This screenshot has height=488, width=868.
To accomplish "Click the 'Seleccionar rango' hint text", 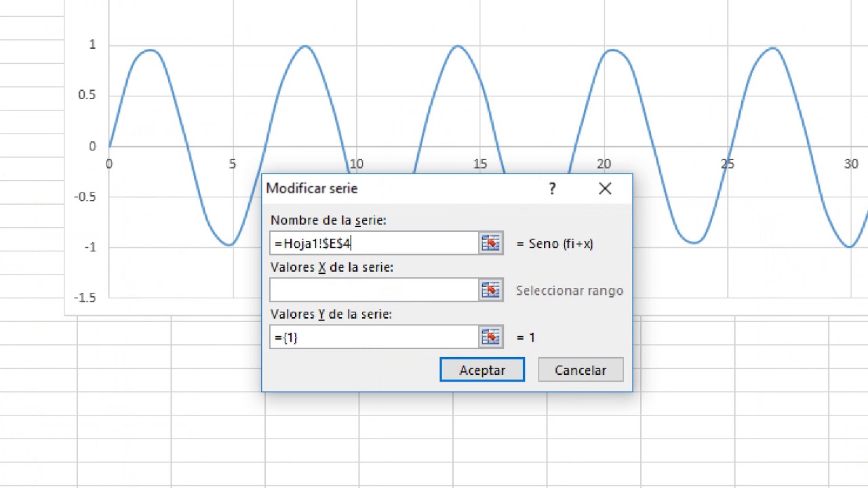I will pyautogui.click(x=570, y=291).
